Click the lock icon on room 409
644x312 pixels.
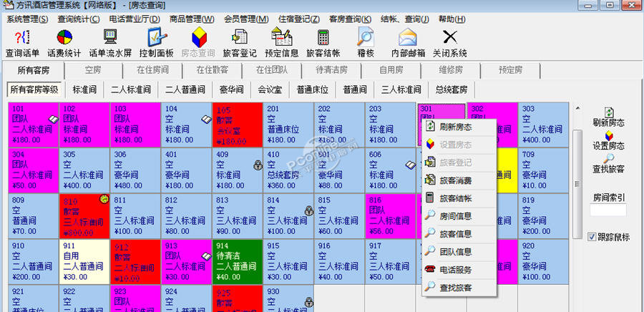(x=258, y=165)
